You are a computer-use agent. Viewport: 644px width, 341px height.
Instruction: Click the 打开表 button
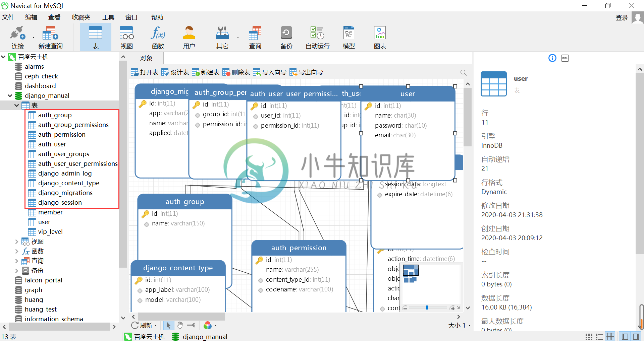point(145,72)
